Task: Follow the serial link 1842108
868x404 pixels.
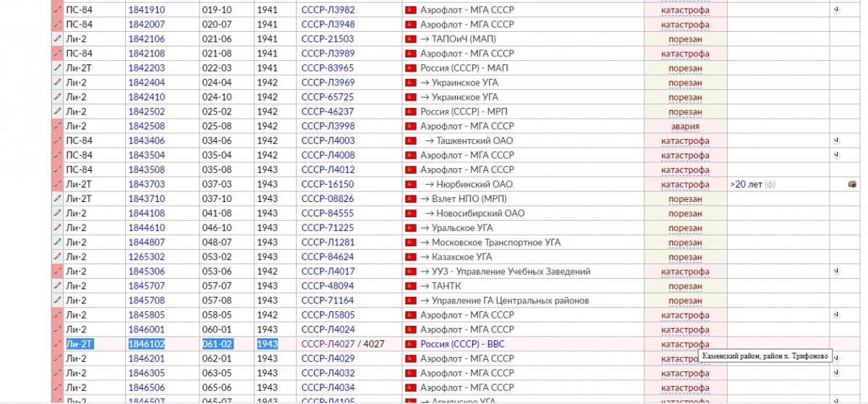Action: pyautogui.click(x=146, y=54)
